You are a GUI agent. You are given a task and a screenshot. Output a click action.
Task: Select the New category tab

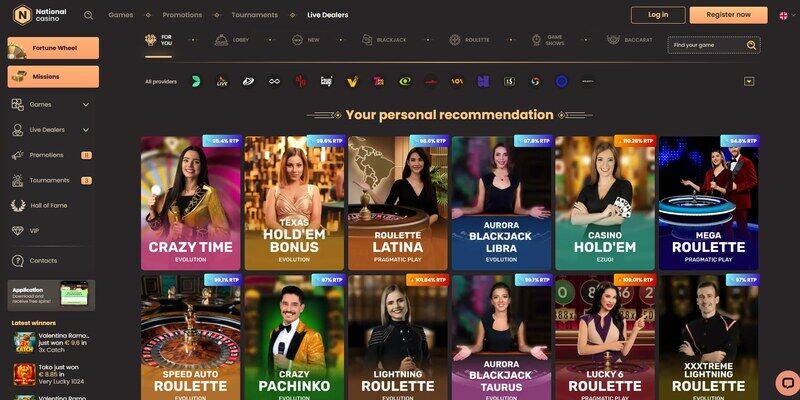point(306,40)
